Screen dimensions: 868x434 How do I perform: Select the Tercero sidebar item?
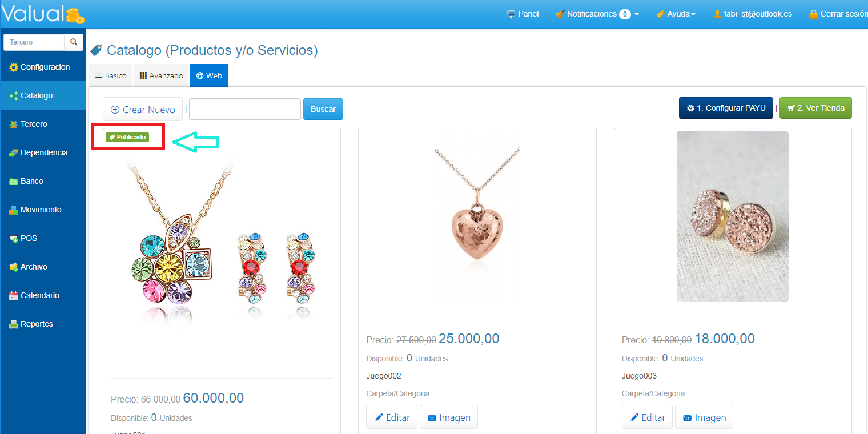click(43, 124)
